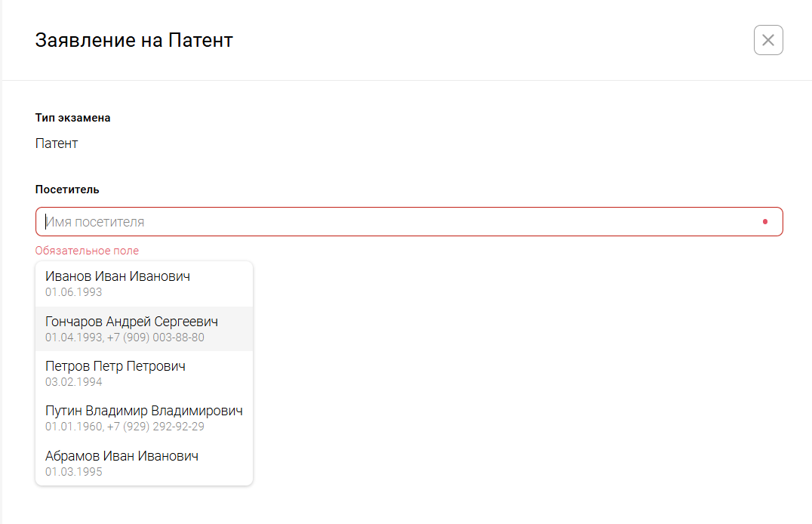The height and width of the screenshot is (524, 812).
Task: Click the Имя посетителя placeholder text
Action: (x=95, y=222)
